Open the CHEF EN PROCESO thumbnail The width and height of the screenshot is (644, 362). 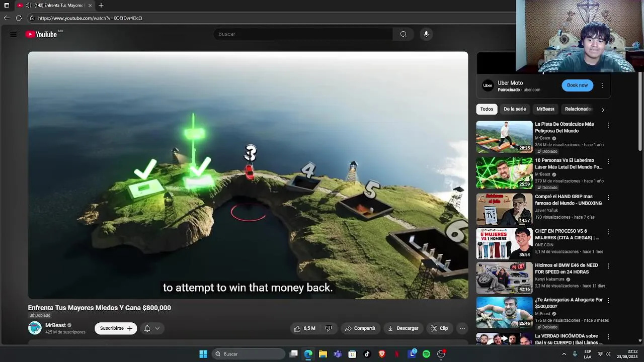pos(504,244)
